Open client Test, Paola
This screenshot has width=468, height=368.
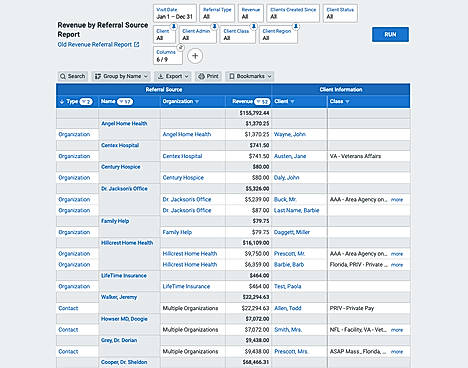tap(287, 286)
